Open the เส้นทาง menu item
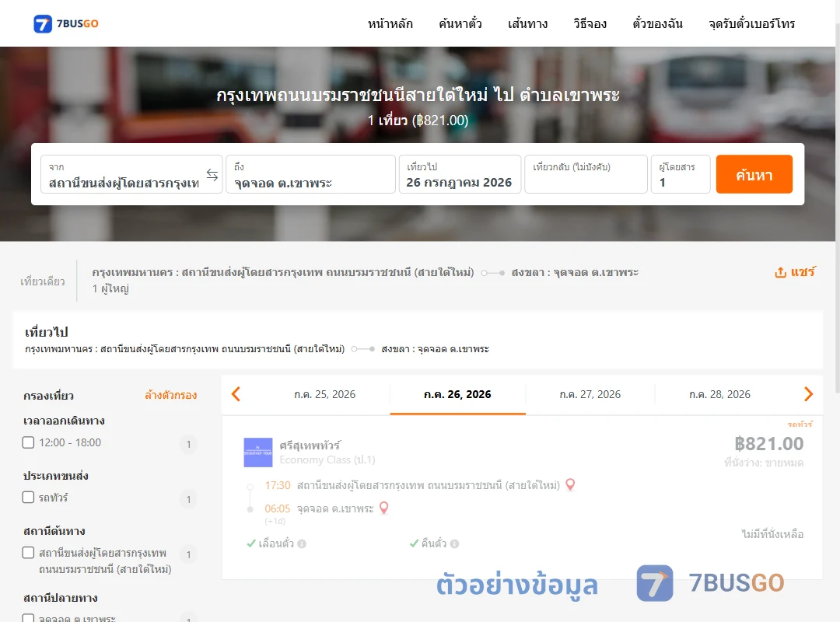Image resolution: width=840 pixels, height=622 pixels. 527,23
